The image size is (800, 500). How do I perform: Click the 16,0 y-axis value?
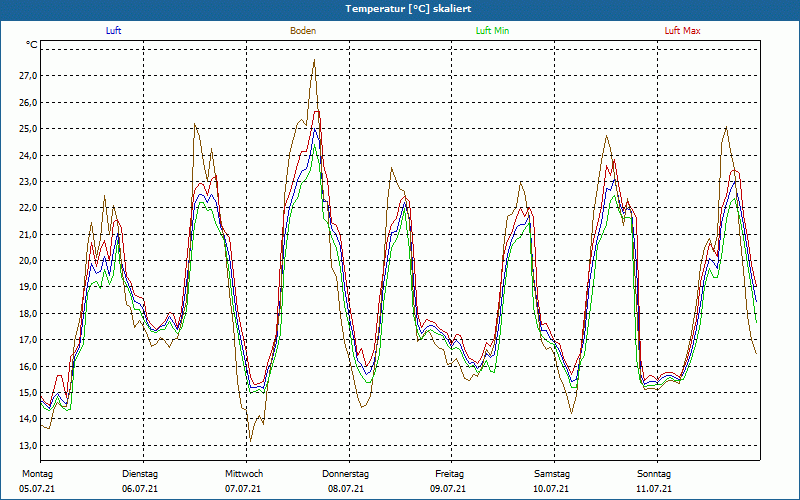click(x=28, y=366)
